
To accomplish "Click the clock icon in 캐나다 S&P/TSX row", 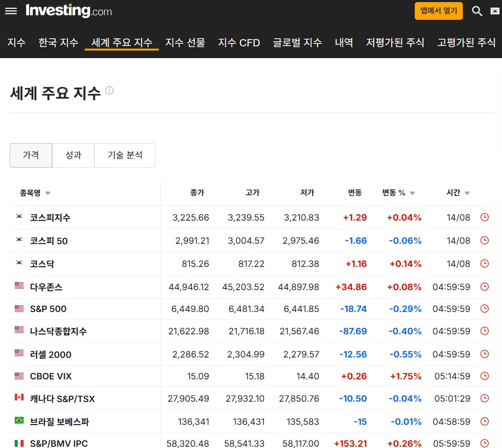I will click(485, 398).
